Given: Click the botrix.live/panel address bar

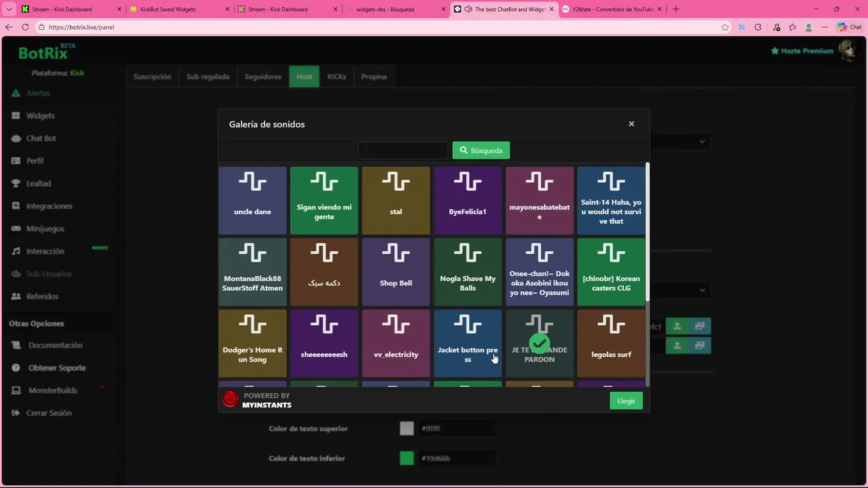Looking at the screenshot, I should tap(380, 27).
